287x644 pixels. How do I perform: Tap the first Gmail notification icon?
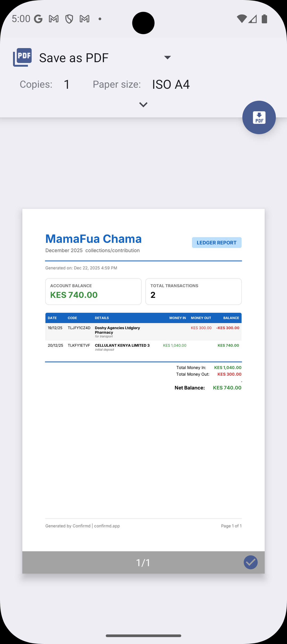click(54, 19)
